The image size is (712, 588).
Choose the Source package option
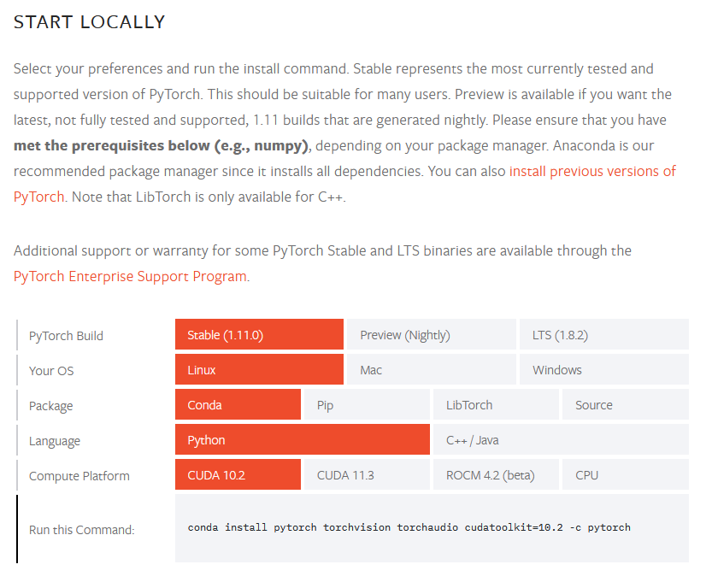pos(625,405)
